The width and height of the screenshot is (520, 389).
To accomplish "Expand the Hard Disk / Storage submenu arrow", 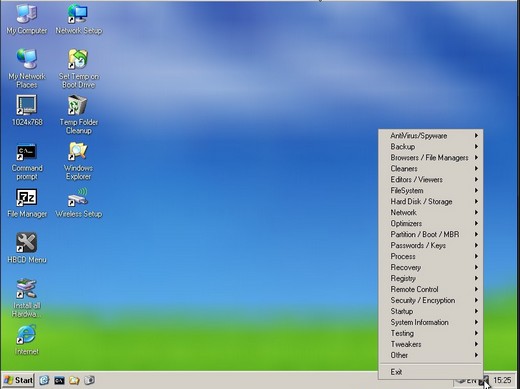I will pos(476,201).
